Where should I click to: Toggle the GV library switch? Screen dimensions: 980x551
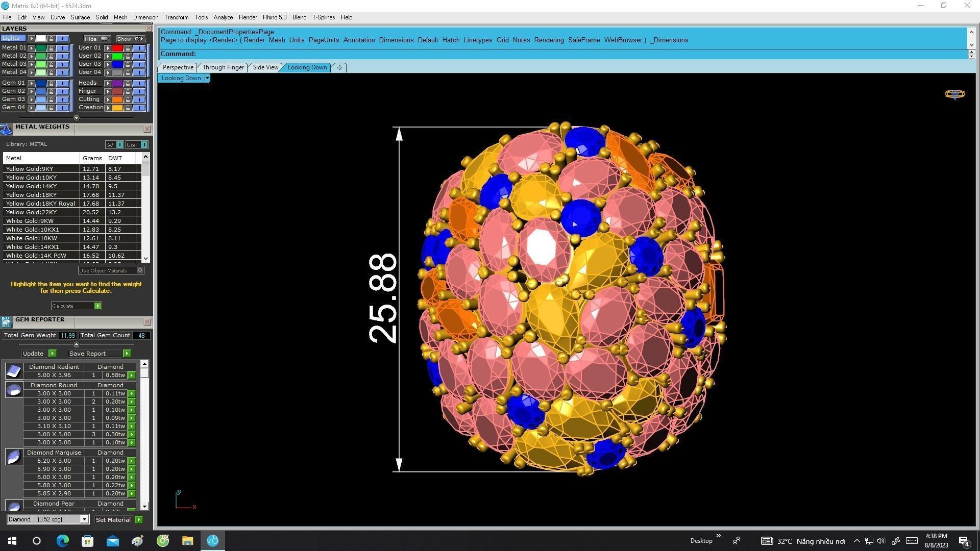point(119,145)
